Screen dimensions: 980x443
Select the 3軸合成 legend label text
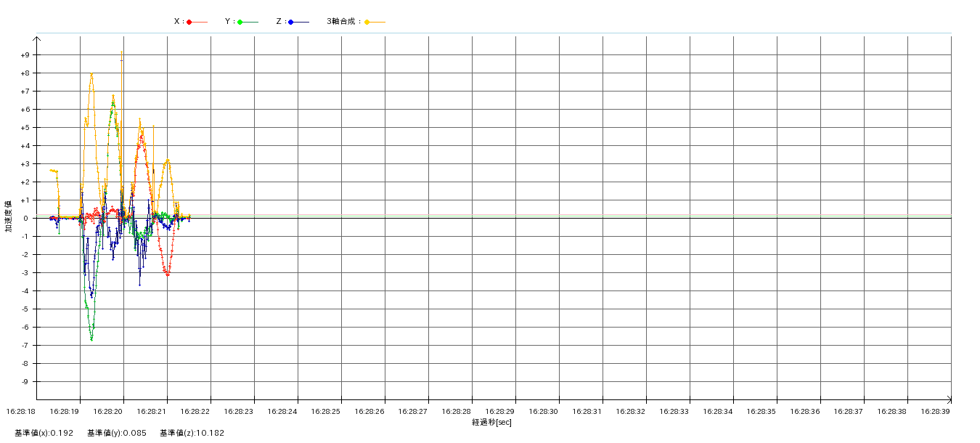click(343, 22)
